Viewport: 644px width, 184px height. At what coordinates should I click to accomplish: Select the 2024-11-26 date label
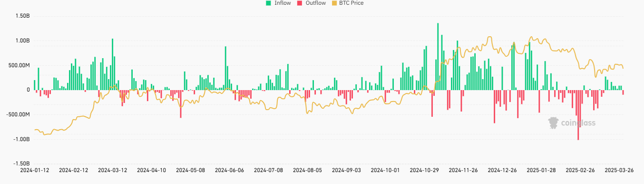click(x=464, y=170)
